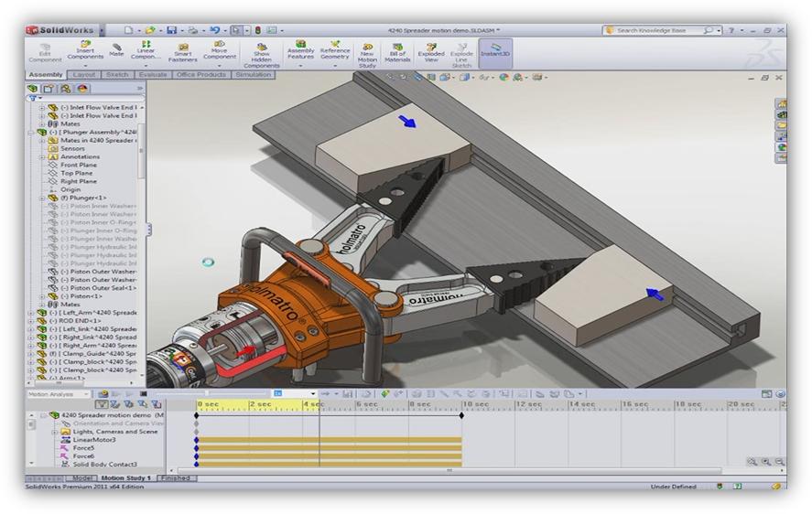
Task: Expand the Piston<1> tree node
Action: (42, 296)
